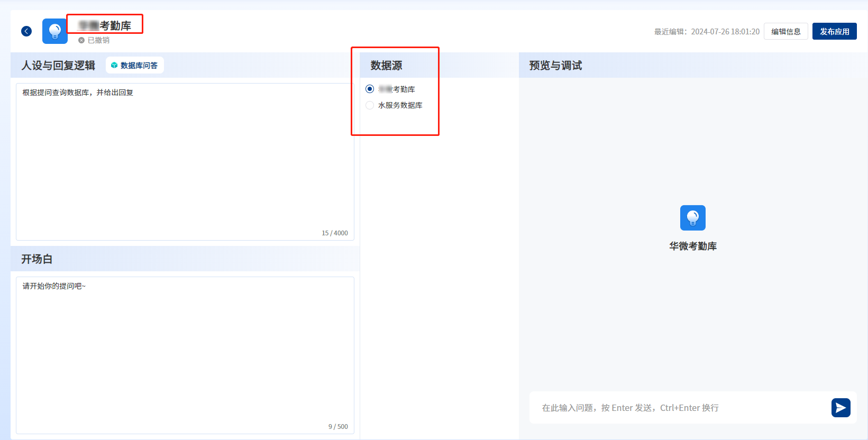Focus the 人设与回复逻辑 prompt text area
868x440 pixels.
185,159
